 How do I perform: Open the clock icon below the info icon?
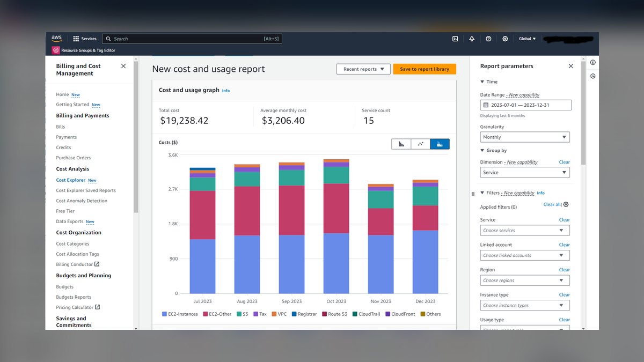click(593, 76)
